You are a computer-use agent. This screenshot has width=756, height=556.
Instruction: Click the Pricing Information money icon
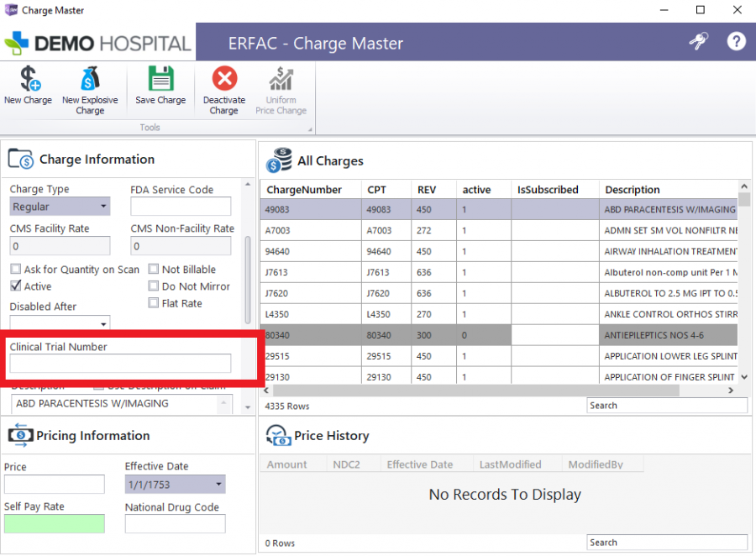[20, 435]
